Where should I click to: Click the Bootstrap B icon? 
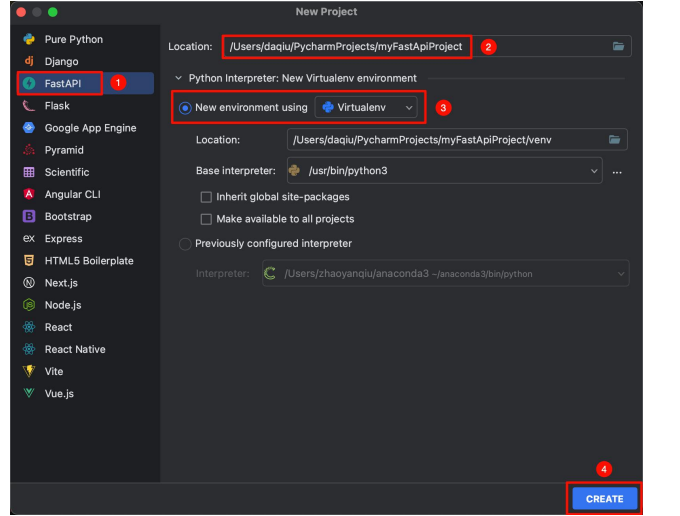(x=29, y=216)
